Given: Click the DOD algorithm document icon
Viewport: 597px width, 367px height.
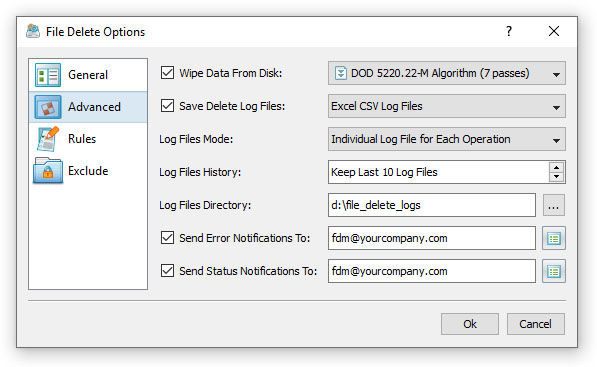Looking at the screenshot, I should pos(340,73).
